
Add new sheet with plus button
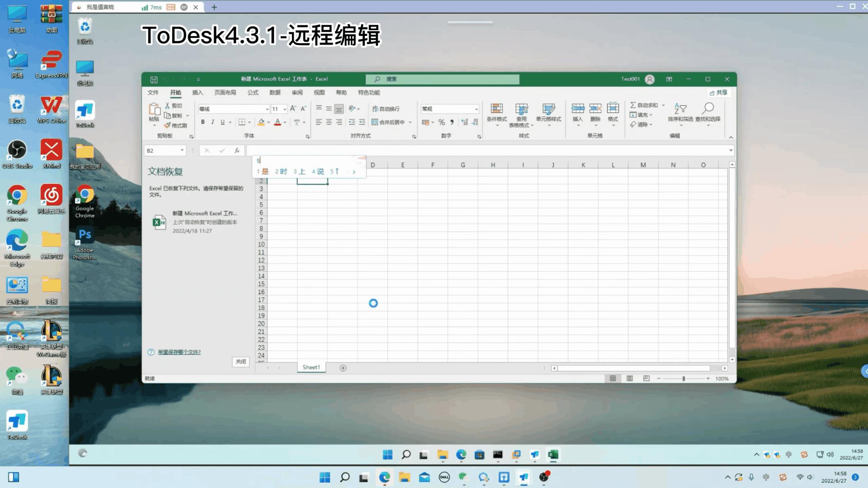(343, 368)
